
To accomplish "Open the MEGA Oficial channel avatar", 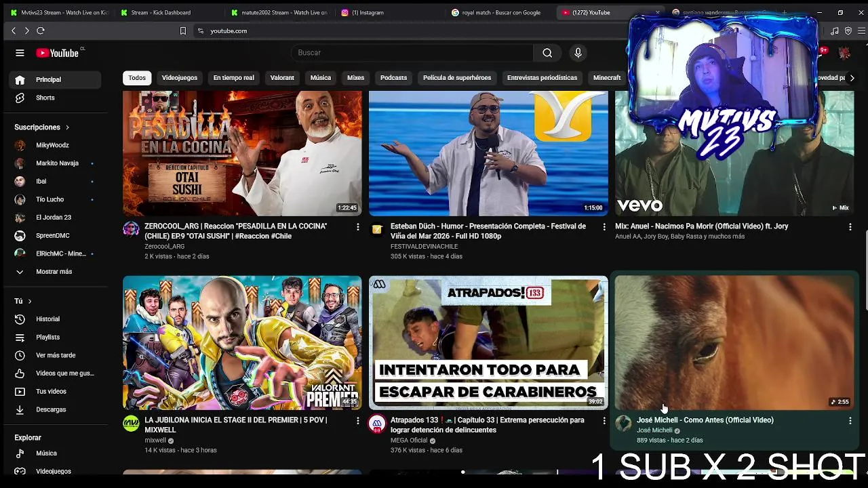I will point(377,424).
